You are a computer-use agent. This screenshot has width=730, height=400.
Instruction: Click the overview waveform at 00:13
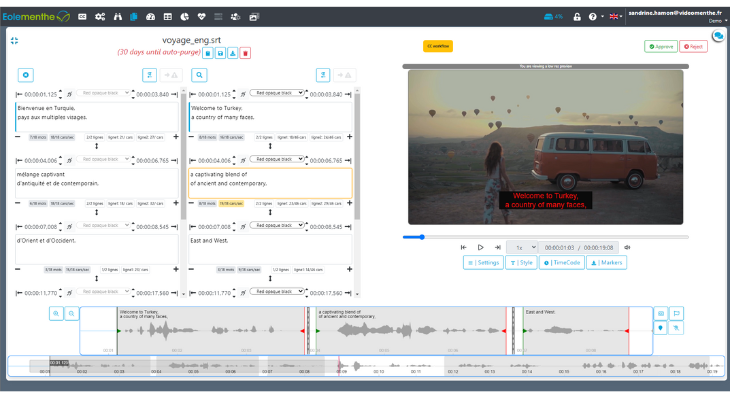(x=489, y=366)
